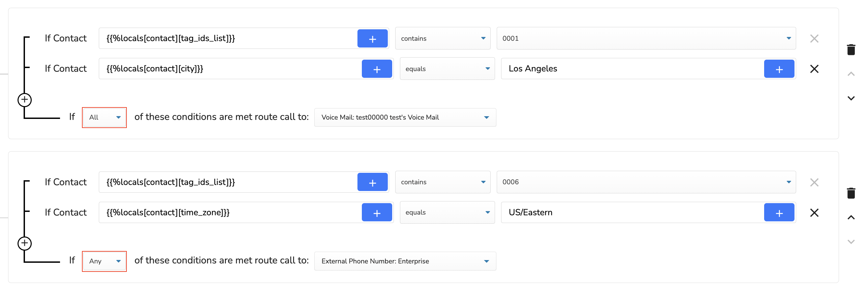Open External Phone Number: Enterprise dropdown
This screenshot has width=868, height=285.
pyautogui.click(x=405, y=261)
